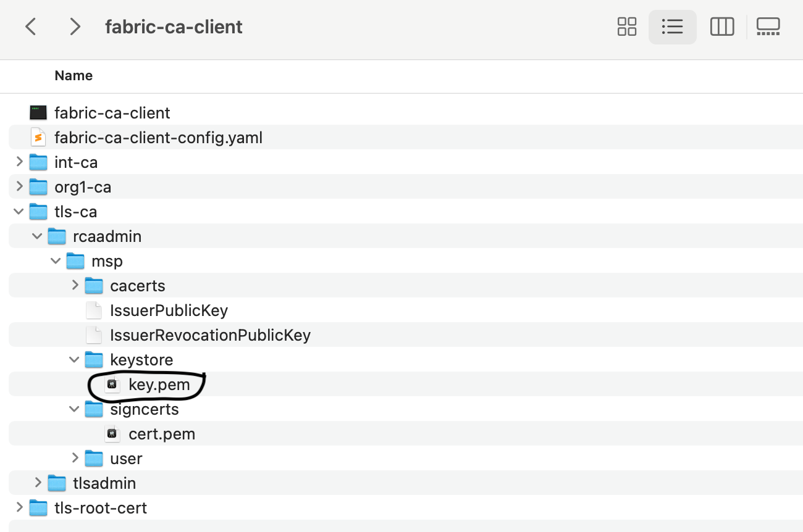Collapse the rcaadmin folder
803x532 pixels.
38,236
